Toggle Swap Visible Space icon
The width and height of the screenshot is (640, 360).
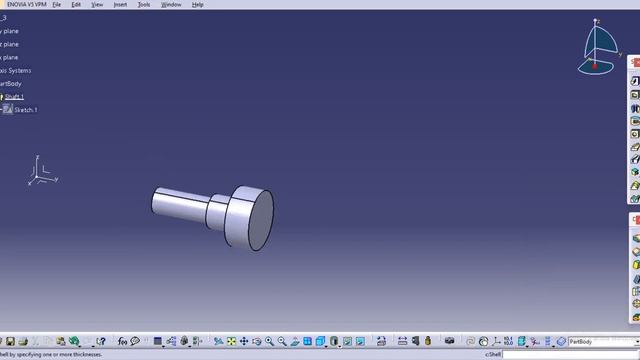tap(360, 341)
